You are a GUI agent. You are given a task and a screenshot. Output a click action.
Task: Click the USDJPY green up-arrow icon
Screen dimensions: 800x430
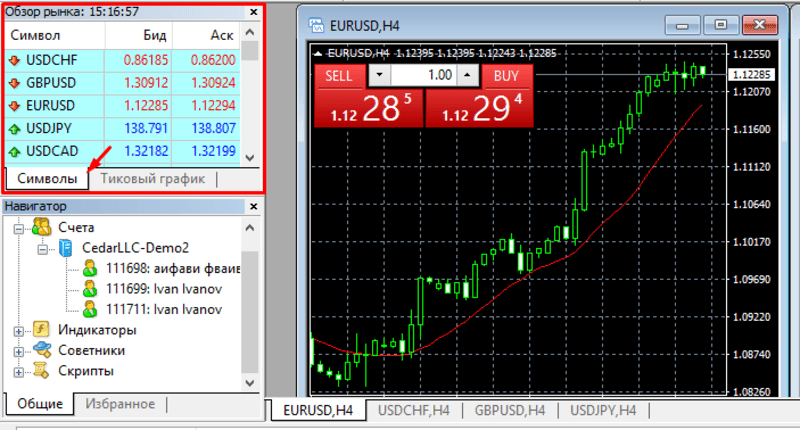[14, 129]
